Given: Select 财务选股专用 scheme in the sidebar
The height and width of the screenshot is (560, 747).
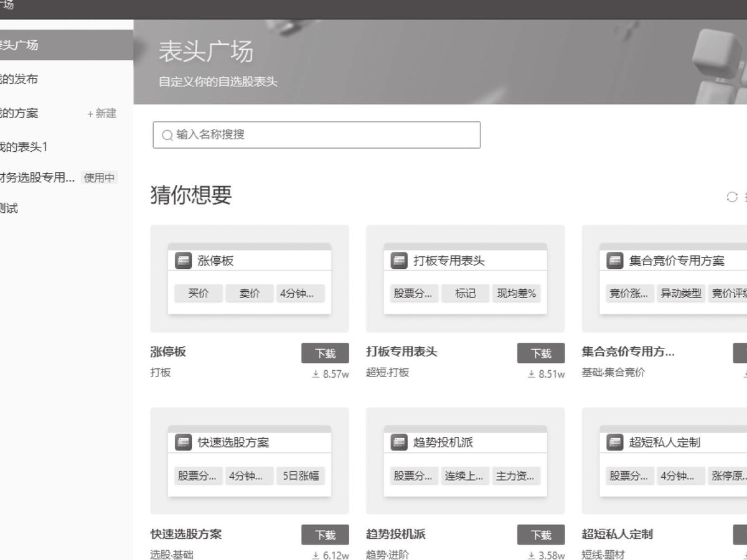Looking at the screenshot, I should [x=37, y=177].
